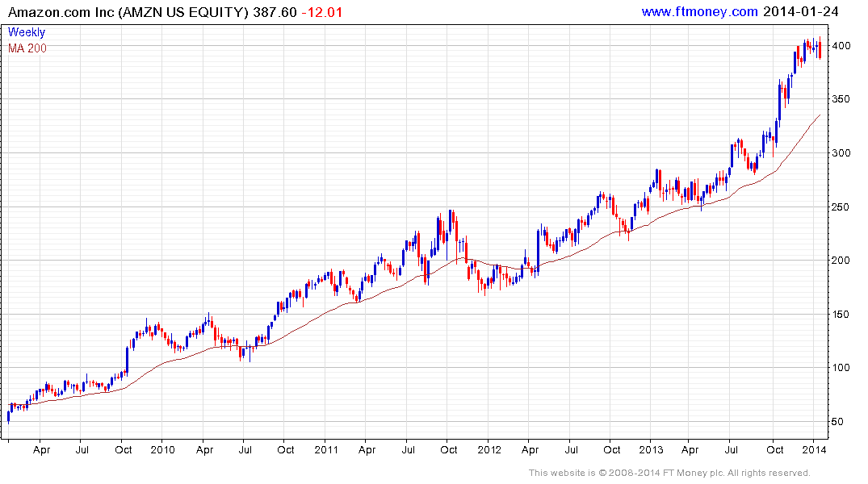
Task: Click the 400 y-axis label
Action: tap(841, 46)
